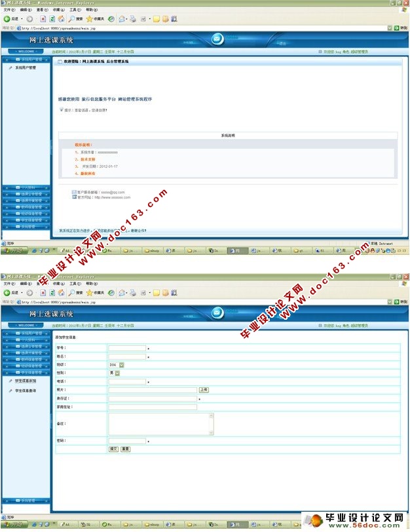
Task: Click the Mail icon in lower browser toolbar
Action: pos(122,293)
